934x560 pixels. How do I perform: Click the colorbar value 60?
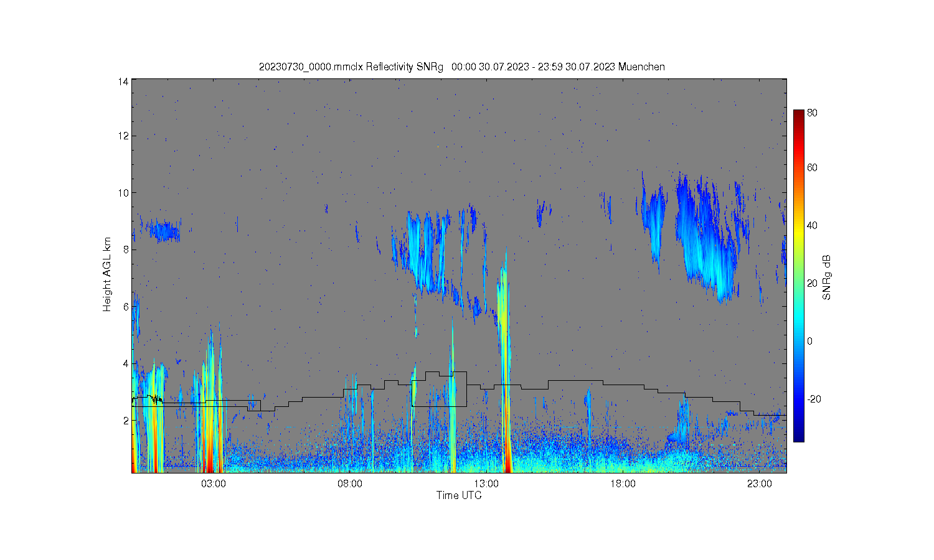(812, 167)
